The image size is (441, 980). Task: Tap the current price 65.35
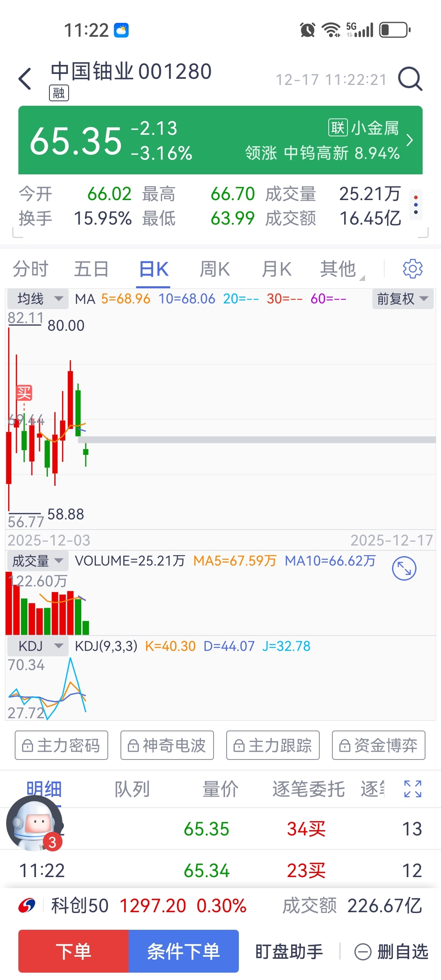coord(76,141)
